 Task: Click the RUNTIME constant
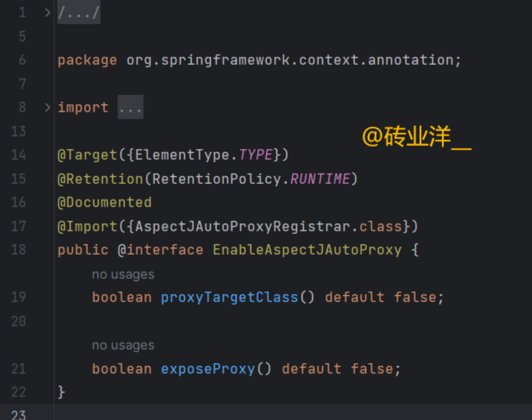click(320, 179)
